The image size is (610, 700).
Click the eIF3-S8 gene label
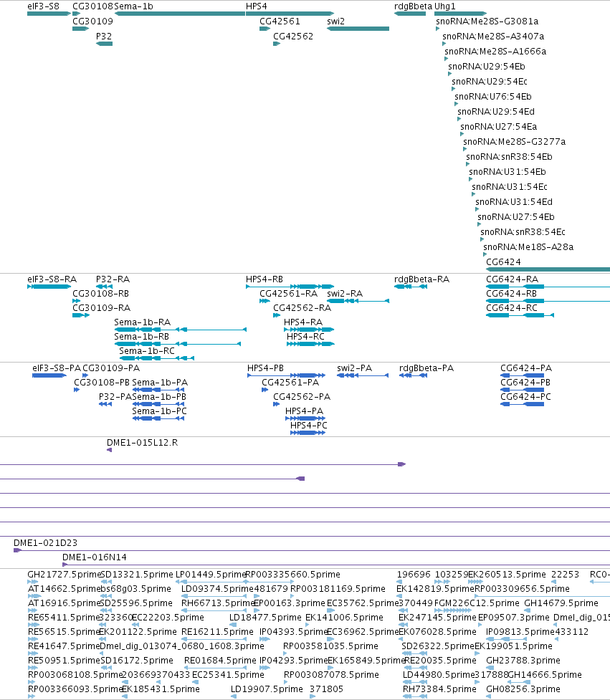[x=43, y=6]
